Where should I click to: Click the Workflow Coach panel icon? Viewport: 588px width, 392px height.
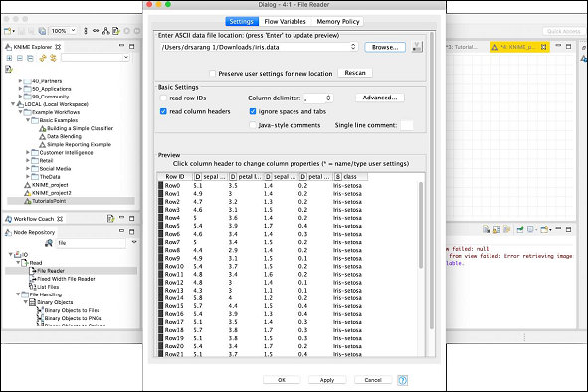pyautogui.click(x=8, y=219)
